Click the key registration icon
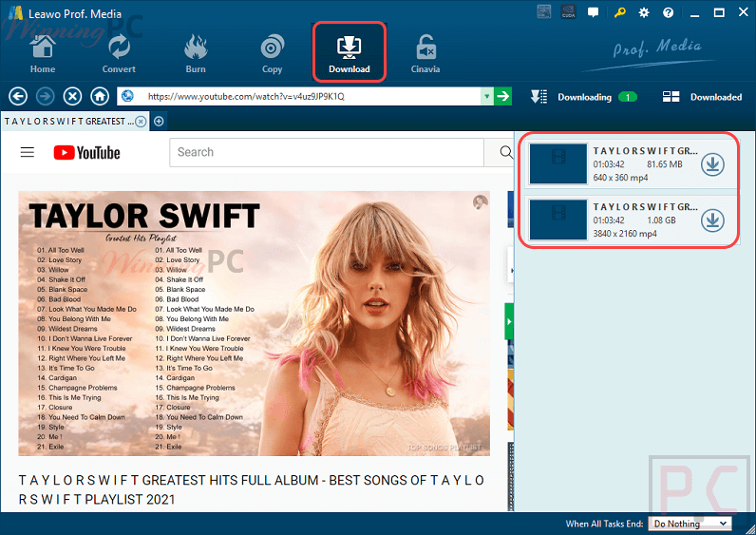This screenshot has height=535, width=756. pyautogui.click(x=619, y=12)
